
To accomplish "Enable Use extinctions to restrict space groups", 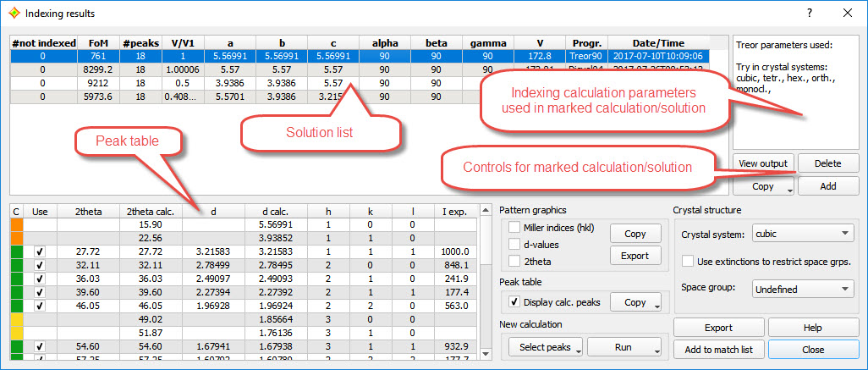I will (688, 262).
